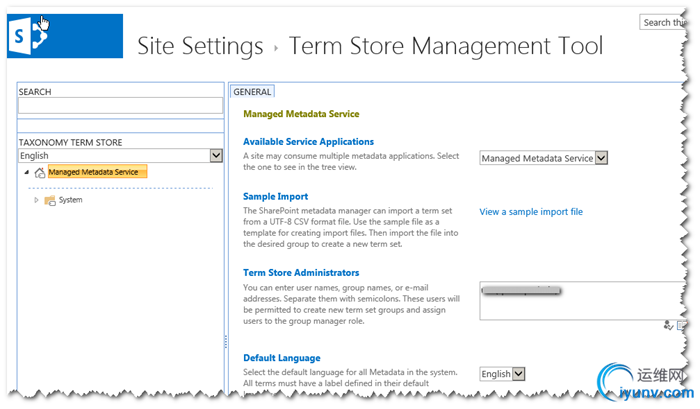Image resolution: width=700 pixels, height=409 pixels.
Task: Click the TAXONOMY TERM STORE label
Action: click(71, 142)
